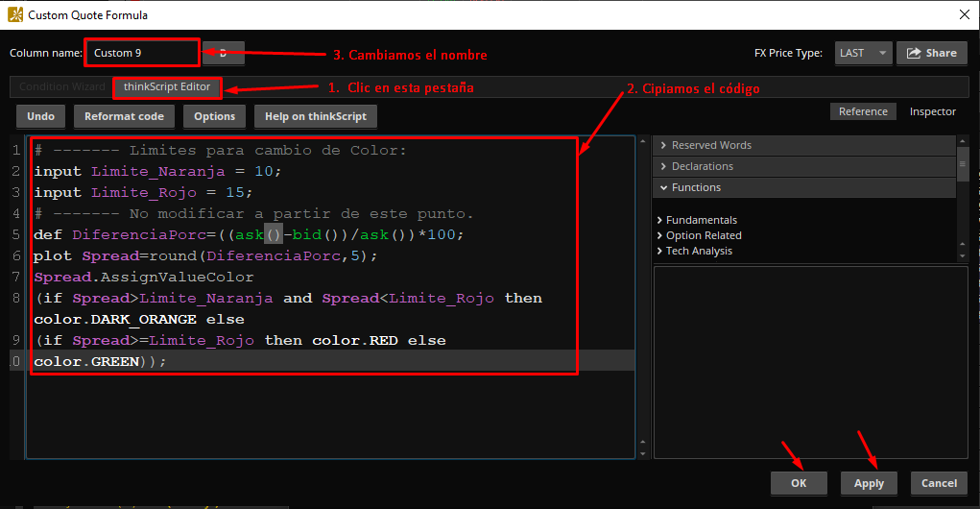This screenshot has height=509, width=980.
Task: Open the FX Price Type LAST dropdown
Action: 863,53
